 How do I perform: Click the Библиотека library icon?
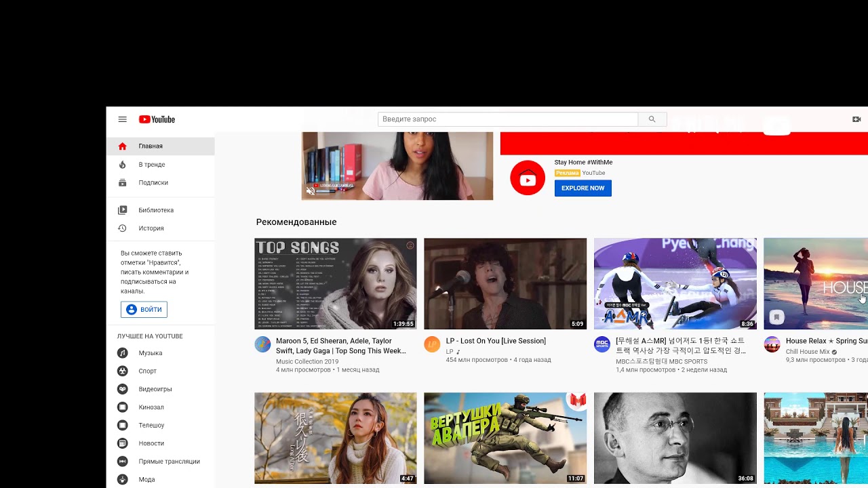tap(122, 210)
